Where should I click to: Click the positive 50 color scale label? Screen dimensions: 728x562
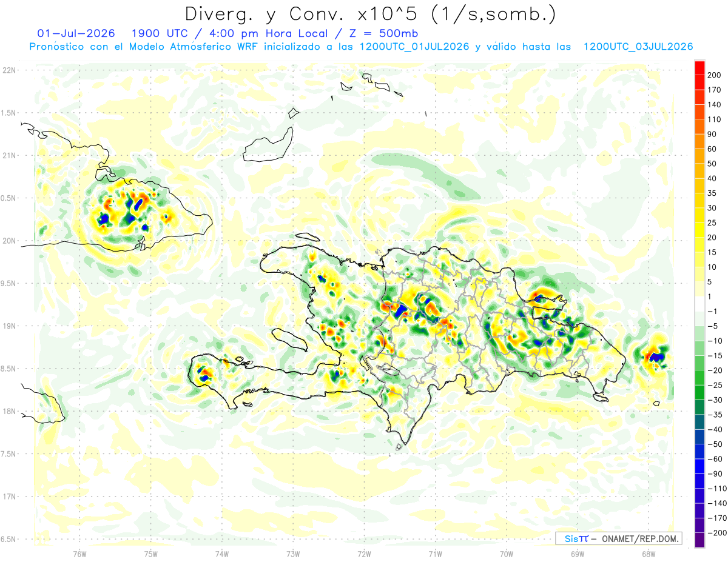coord(713,164)
